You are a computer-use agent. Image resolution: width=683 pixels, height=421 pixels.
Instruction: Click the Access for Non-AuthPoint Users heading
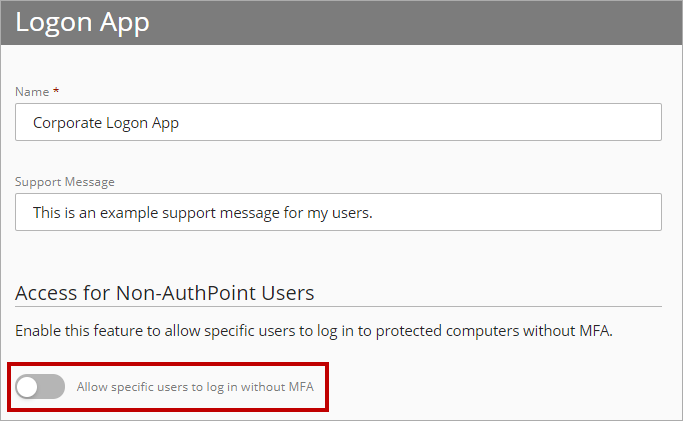click(165, 292)
